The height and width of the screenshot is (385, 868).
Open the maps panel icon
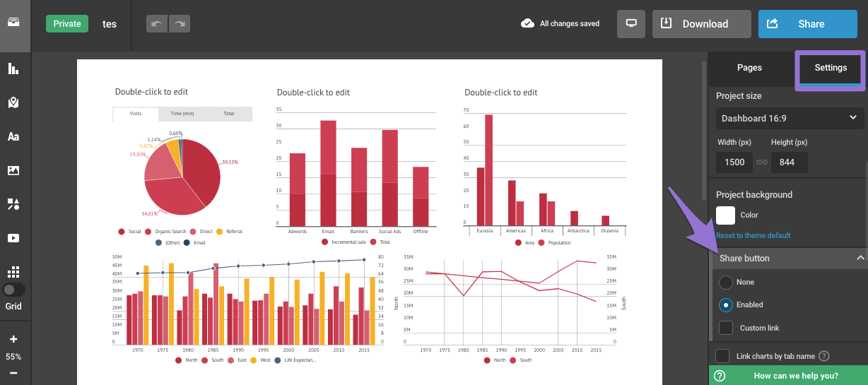pyautogui.click(x=13, y=103)
